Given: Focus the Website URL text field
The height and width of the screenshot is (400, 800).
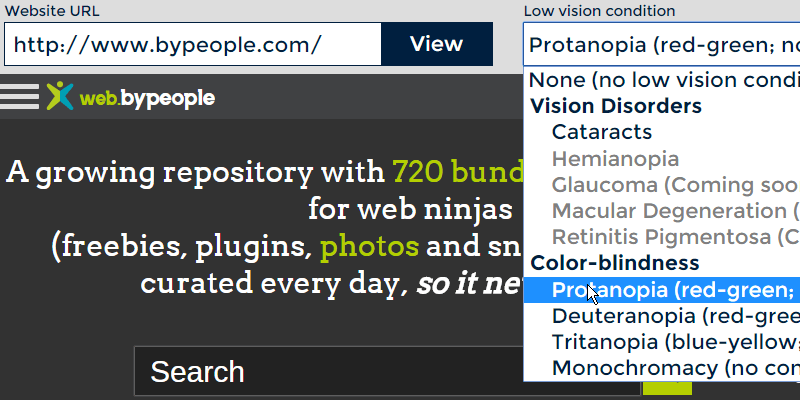Looking at the screenshot, I should [193, 45].
